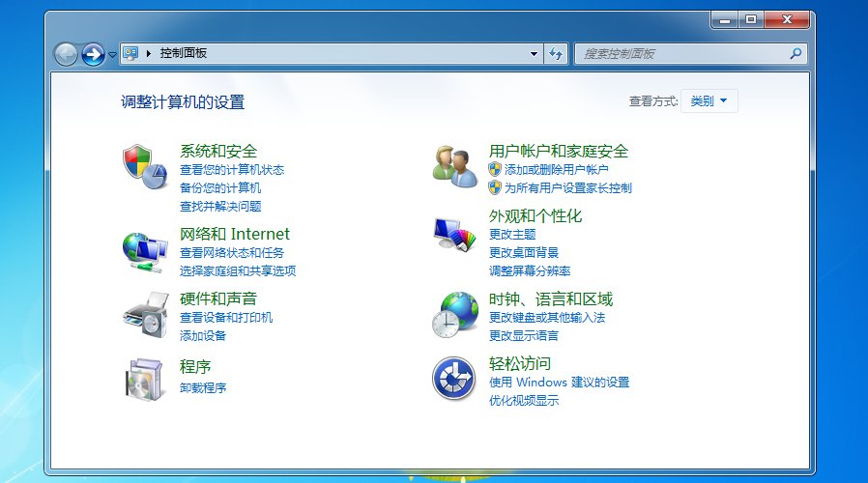868x483 pixels.
Task: Click 查找并解决问题 link
Action: pos(219,207)
